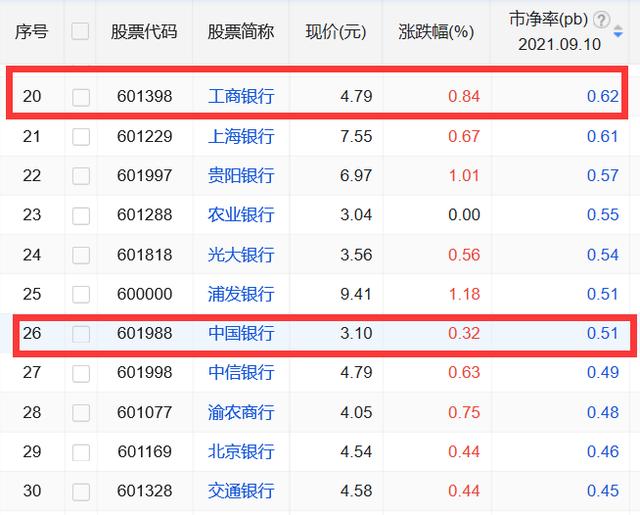This screenshot has height=515, width=640.
Task: Open the 农业银行 stock link
Action: point(241,215)
